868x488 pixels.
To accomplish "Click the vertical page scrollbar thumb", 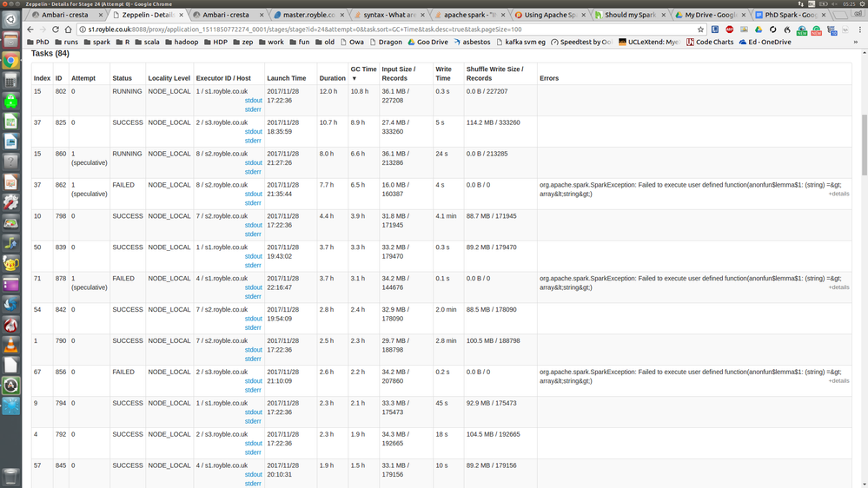I will (865, 145).
